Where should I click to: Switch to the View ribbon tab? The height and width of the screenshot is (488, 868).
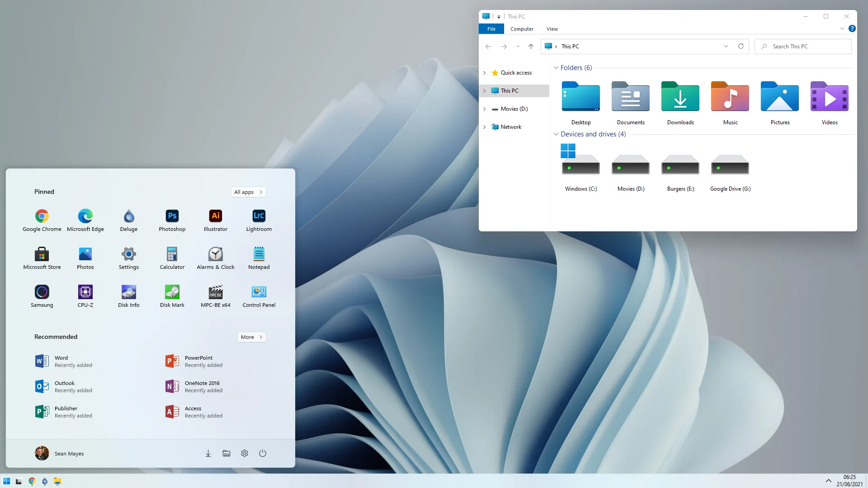tap(552, 29)
